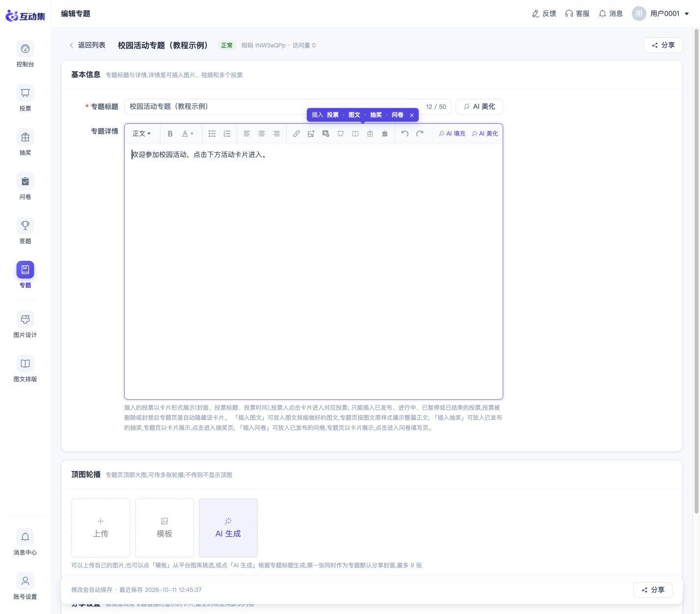Open the 投票 section in sidebar

tap(25, 98)
